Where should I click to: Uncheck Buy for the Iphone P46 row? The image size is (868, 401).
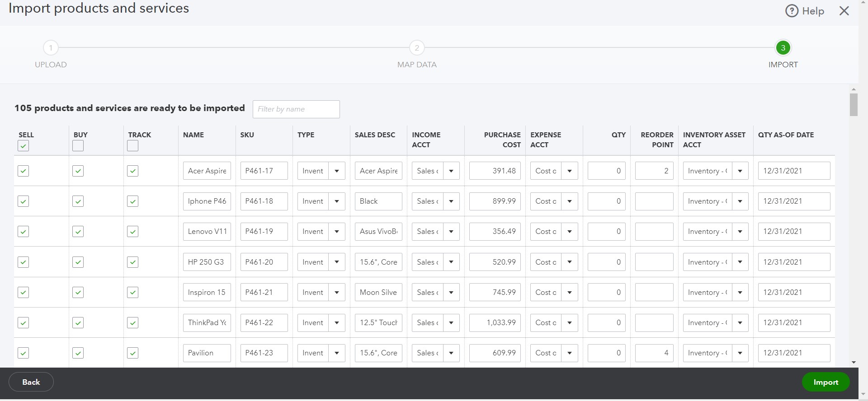[78, 201]
